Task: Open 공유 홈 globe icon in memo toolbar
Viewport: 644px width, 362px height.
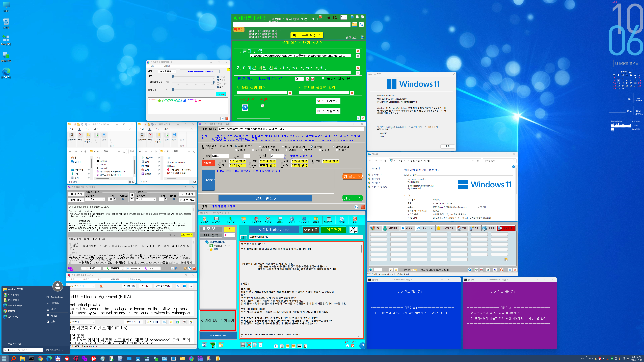Action: click(x=292, y=220)
